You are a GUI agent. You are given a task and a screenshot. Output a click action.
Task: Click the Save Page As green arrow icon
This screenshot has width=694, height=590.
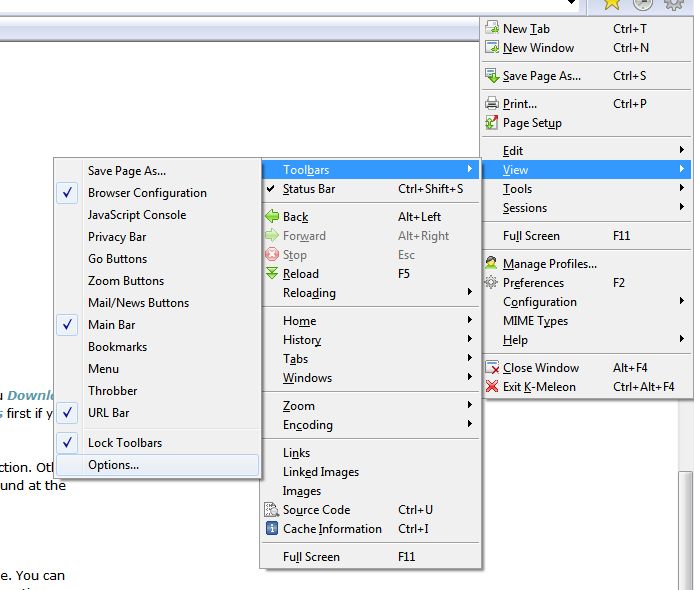(491, 75)
